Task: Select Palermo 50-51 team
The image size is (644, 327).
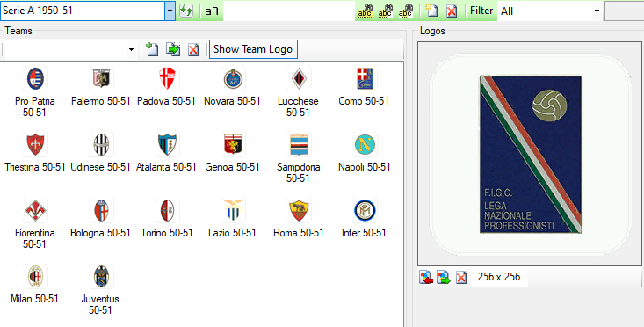Action: point(101,87)
